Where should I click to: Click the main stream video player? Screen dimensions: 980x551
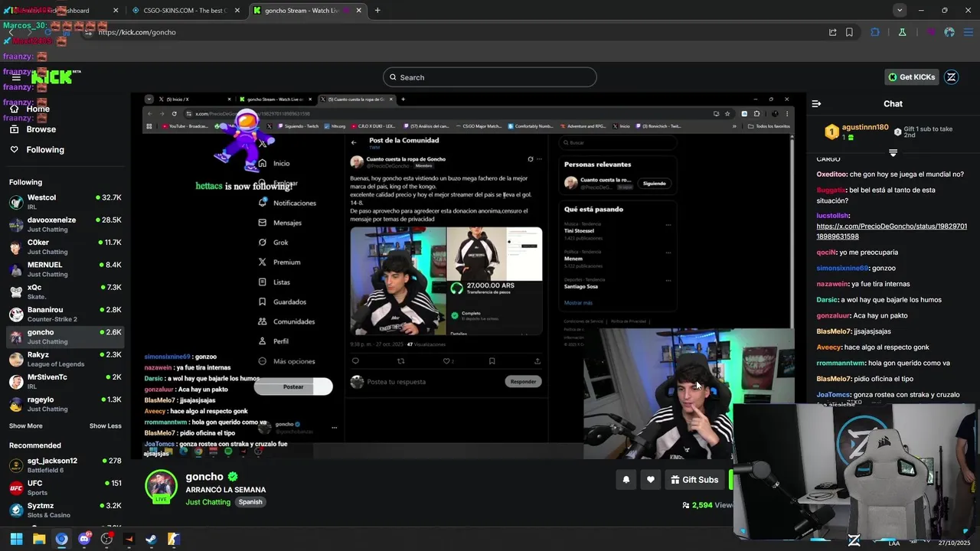click(469, 275)
